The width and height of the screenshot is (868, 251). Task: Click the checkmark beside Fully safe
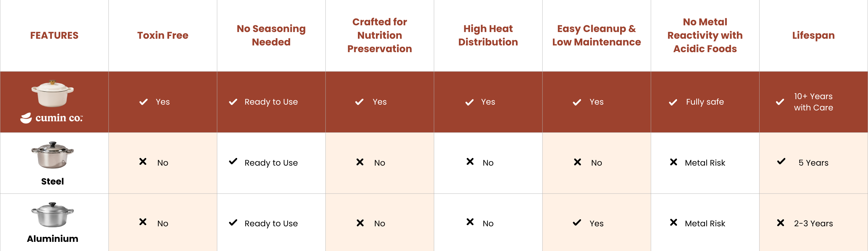[x=673, y=102]
